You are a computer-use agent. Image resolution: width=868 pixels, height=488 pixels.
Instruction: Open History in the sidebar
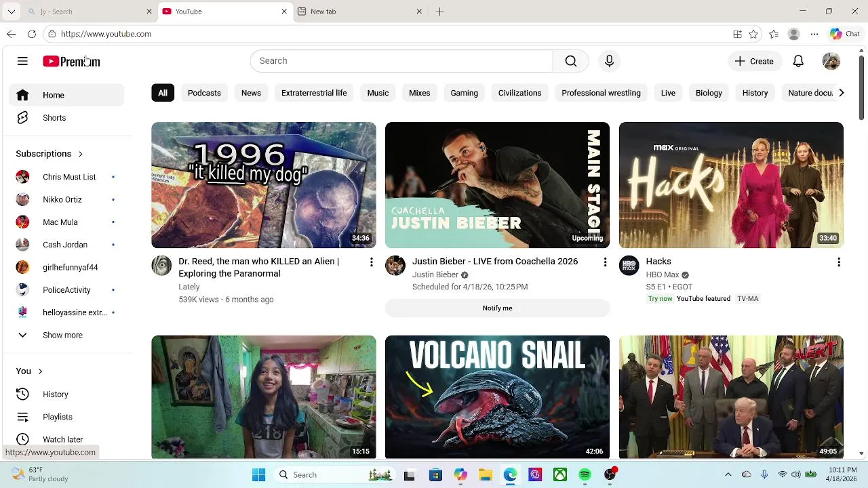pyautogui.click(x=66, y=394)
